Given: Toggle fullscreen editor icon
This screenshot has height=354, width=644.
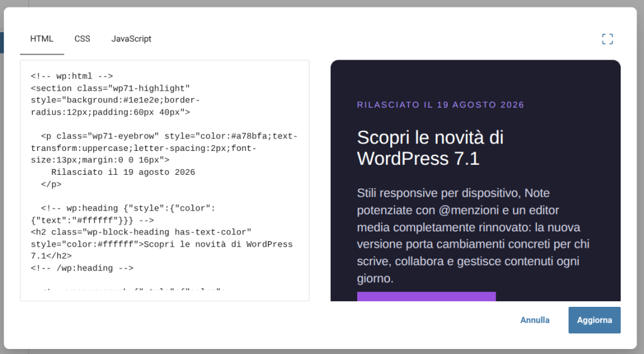Looking at the screenshot, I should (x=607, y=39).
